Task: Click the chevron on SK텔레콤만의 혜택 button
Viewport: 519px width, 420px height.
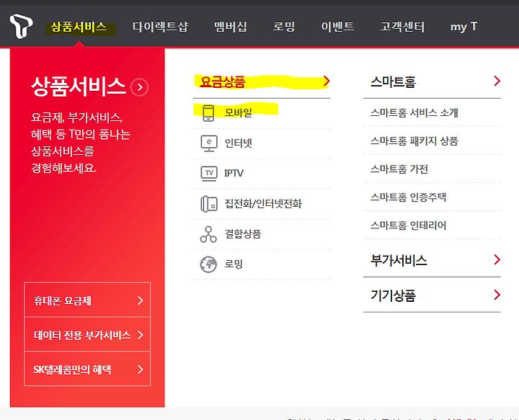Action: point(141,369)
